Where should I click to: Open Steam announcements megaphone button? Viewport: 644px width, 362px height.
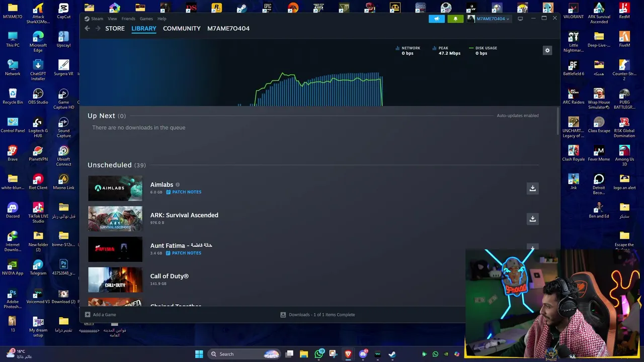[x=437, y=19]
